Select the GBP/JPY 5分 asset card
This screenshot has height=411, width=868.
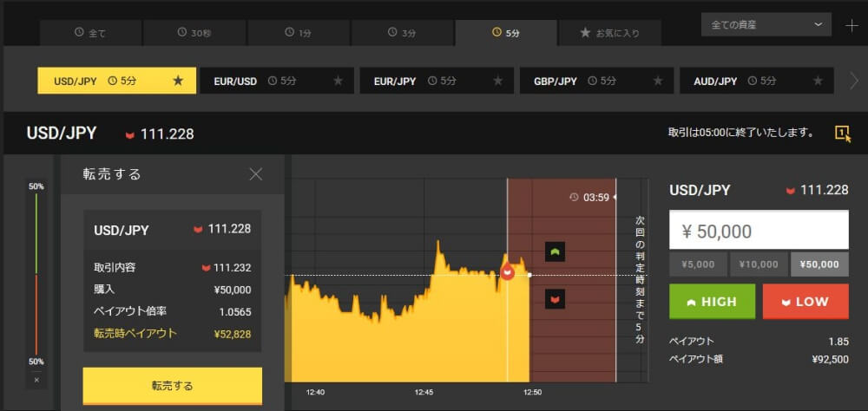click(x=597, y=81)
